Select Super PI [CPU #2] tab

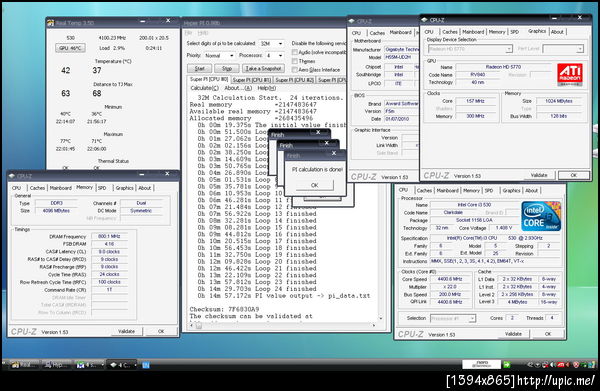click(x=294, y=80)
